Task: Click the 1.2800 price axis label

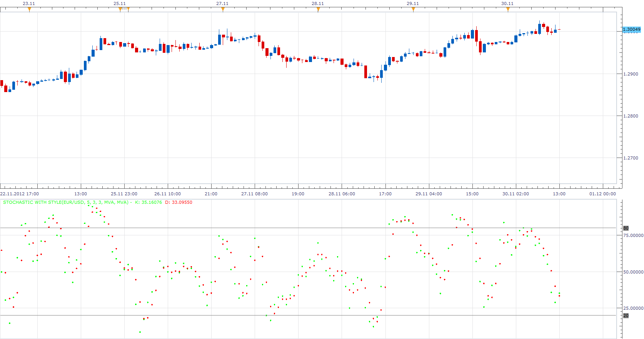Action: [631, 116]
